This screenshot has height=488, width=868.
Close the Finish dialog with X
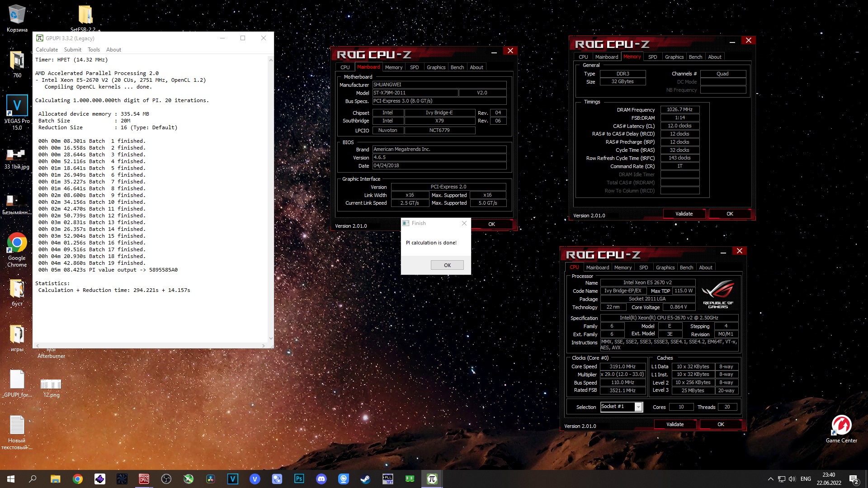tap(464, 223)
